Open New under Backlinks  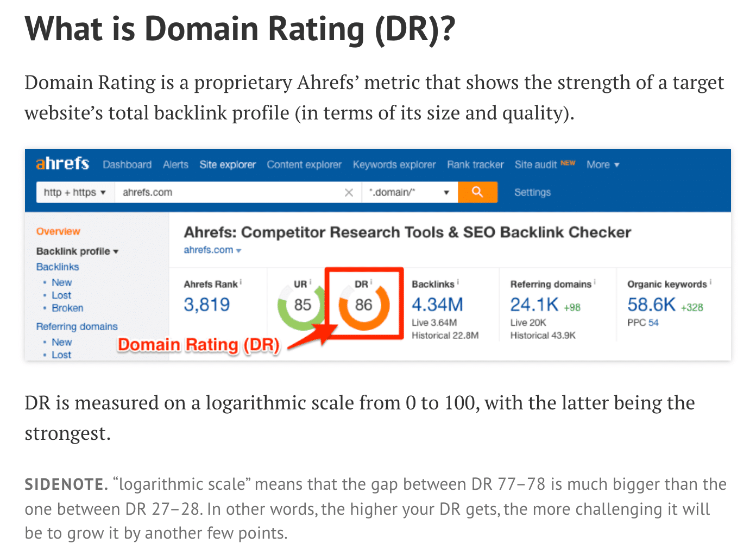tap(62, 282)
